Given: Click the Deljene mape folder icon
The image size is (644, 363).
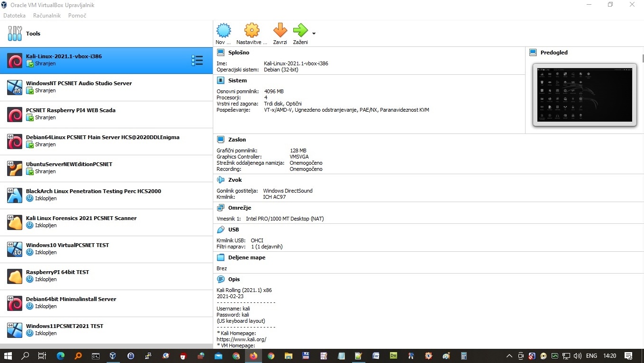Looking at the screenshot, I should [220, 257].
